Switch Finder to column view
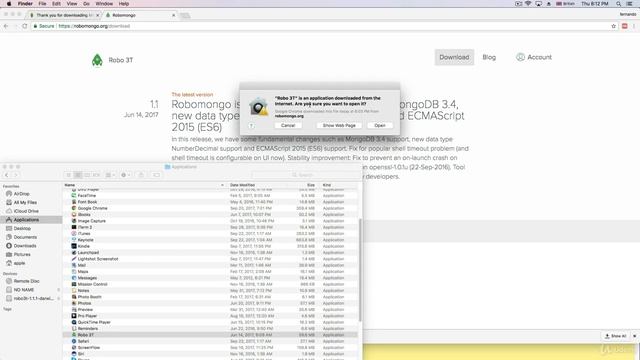The height and width of the screenshot is (360, 640). point(87,175)
